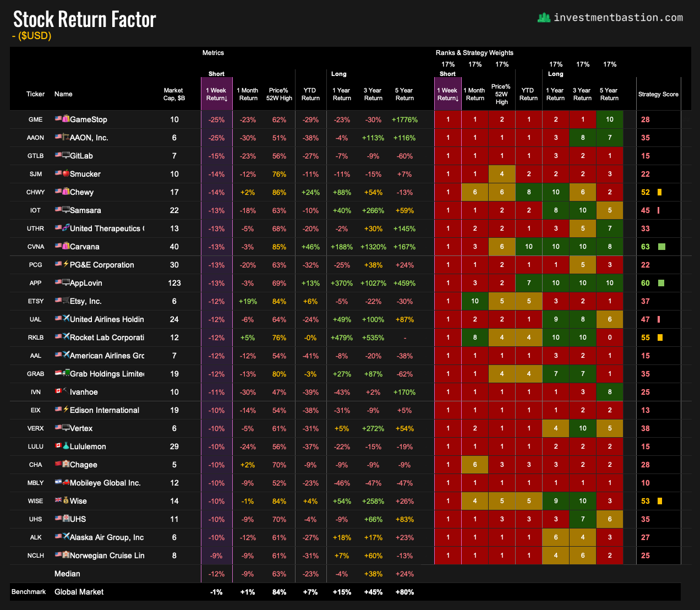Image resolution: width=700 pixels, height=610 pixels.
Task: Click the shopping cart icon beside Etsy, Inc.
Action: pyautogui.click(x=66, y=301)
